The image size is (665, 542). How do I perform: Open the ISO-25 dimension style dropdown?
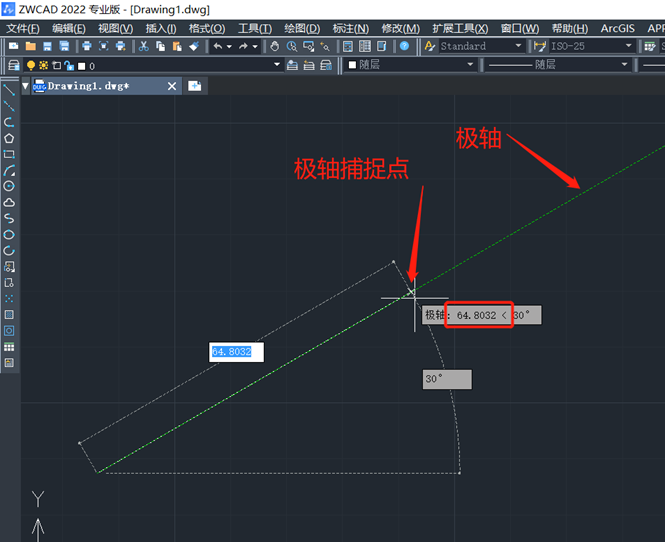coord(629,46)
